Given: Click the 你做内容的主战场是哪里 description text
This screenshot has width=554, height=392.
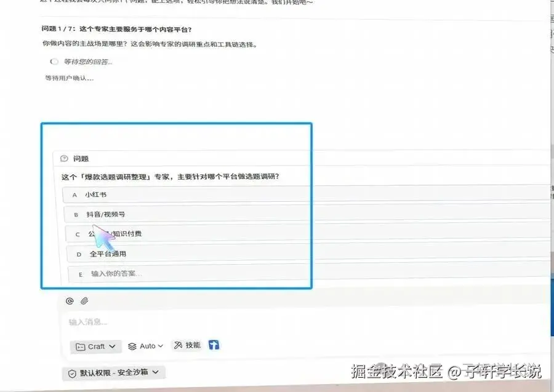Looking at the screenshot, I should [150, 44].
